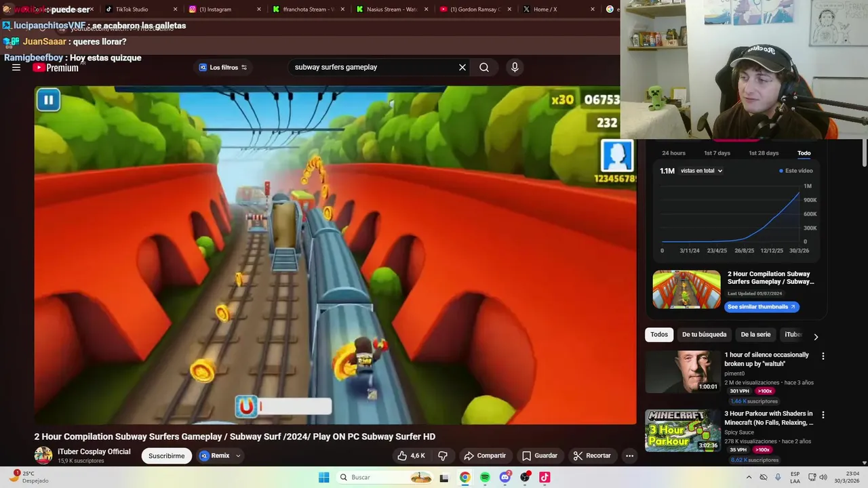Open '1 hour of silence' video thumbnail
This screenshot has width=868, height=488.
pyautogui.click(x=683, y=371)
